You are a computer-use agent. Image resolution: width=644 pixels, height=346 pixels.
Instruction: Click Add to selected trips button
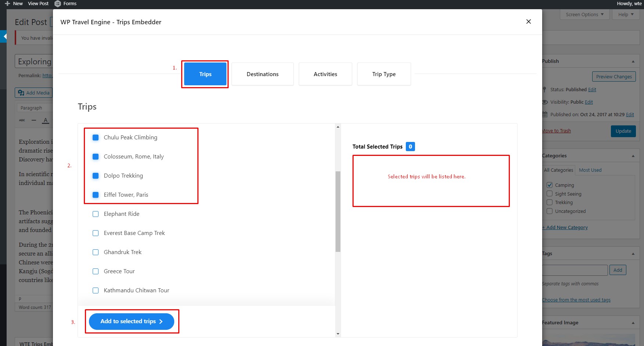pyautogui.click(x=132, y=321)
